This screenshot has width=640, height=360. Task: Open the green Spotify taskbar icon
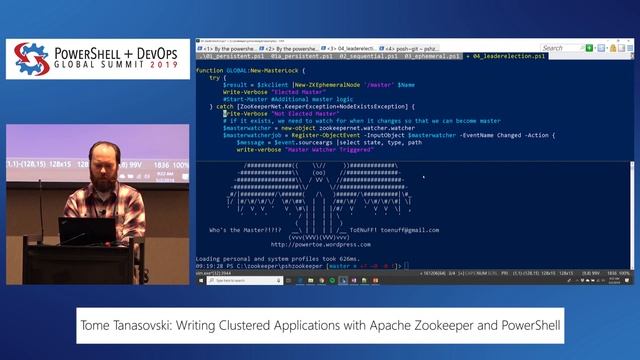tap(332, 280)
